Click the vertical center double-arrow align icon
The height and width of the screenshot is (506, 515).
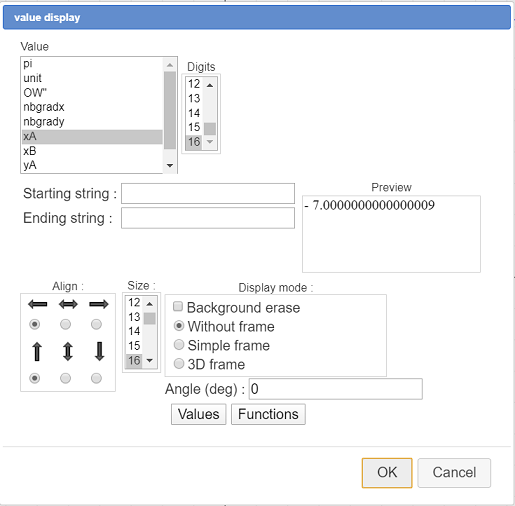[68, 352]
